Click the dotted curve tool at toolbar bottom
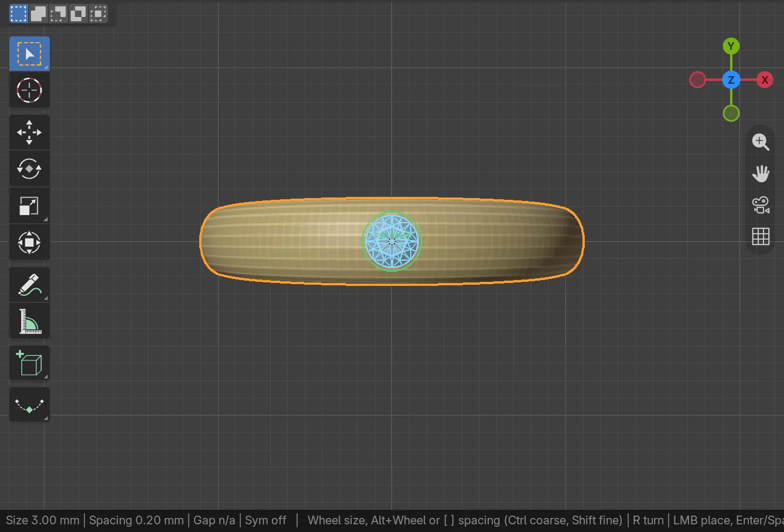Viewport: 784px width, 532px height. (x=29, y=405)
